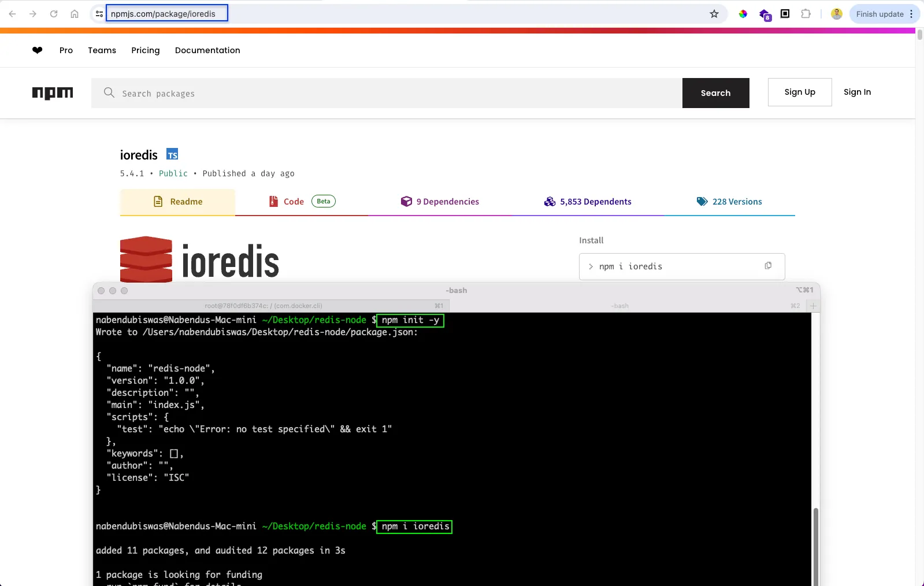The height and width of the screenshot is (586, 924).
Task: Click the square screen-capture extension icon
Action: pyautogui.click(x=785, y=13)
